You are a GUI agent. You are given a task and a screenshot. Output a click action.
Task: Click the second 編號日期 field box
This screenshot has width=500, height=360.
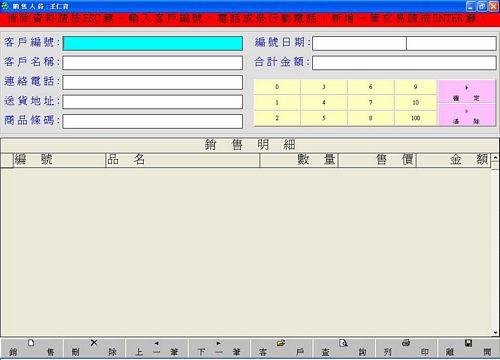coord(451,43)
